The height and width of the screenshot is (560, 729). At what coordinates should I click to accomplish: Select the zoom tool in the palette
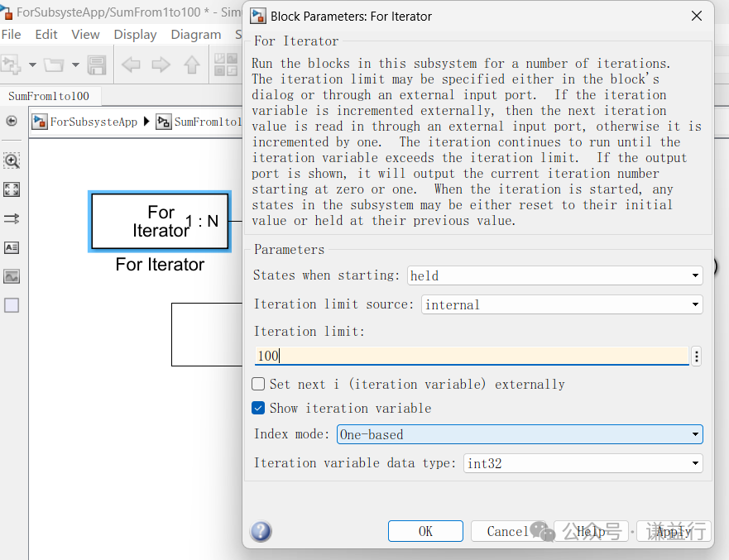[x=12, y=160]
